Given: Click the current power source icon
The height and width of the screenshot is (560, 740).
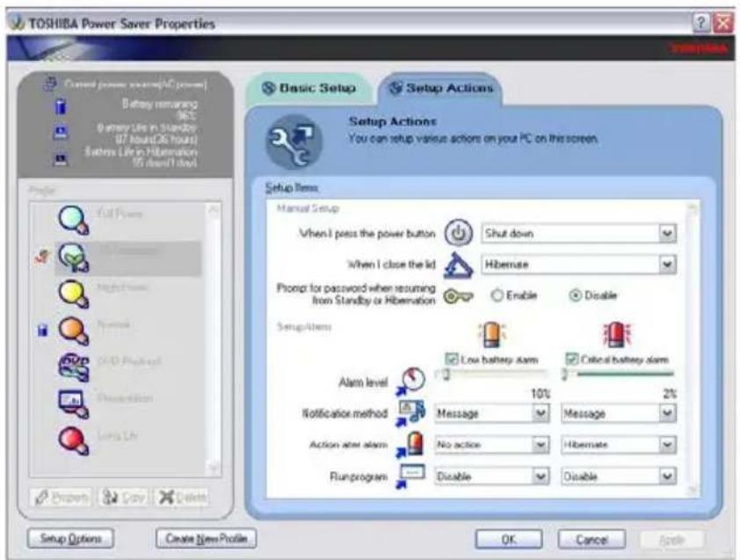Looking at the screenshot, I should click(x=50, y=84).
